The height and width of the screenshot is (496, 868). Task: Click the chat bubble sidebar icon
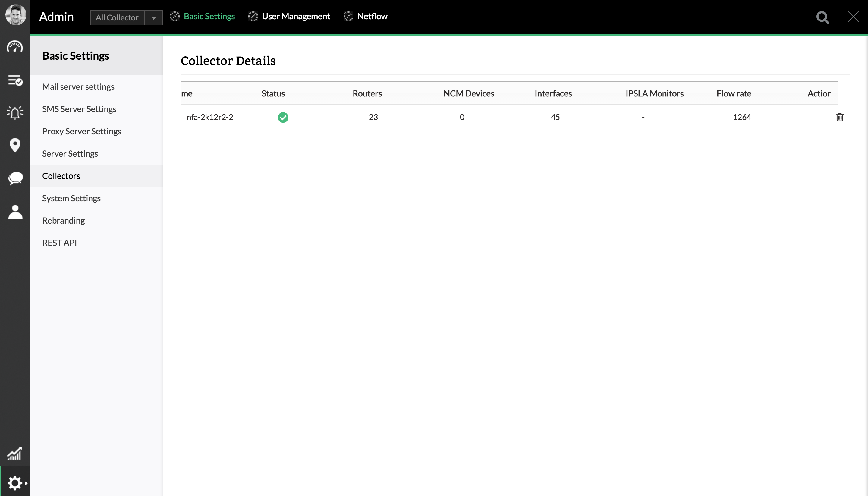[15, 178]
